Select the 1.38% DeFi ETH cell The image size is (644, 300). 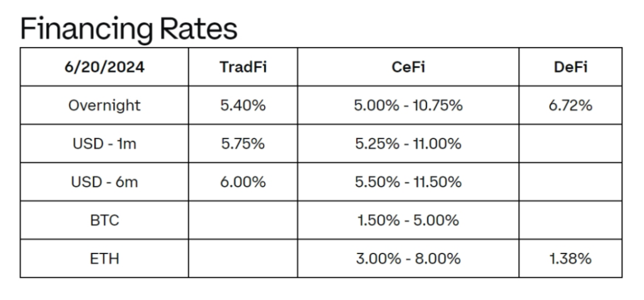coord(570,258)
